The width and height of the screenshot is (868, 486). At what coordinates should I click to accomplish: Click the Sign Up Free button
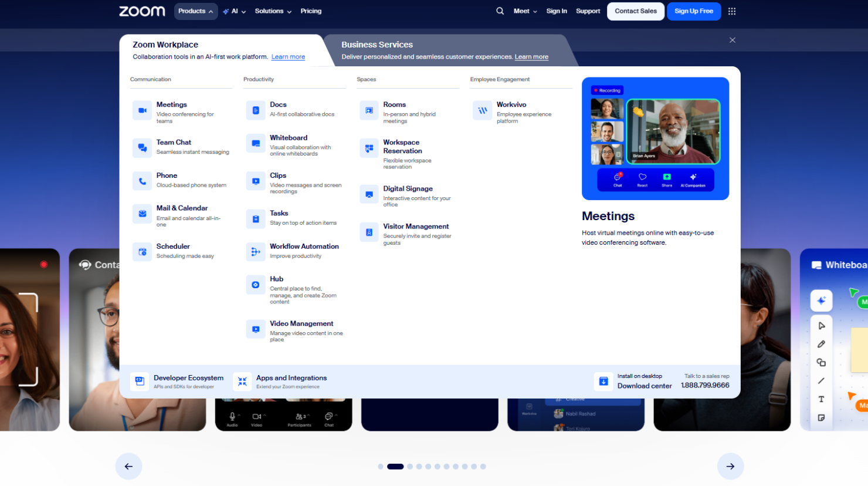pyautogui.click(x=694, y=11)
